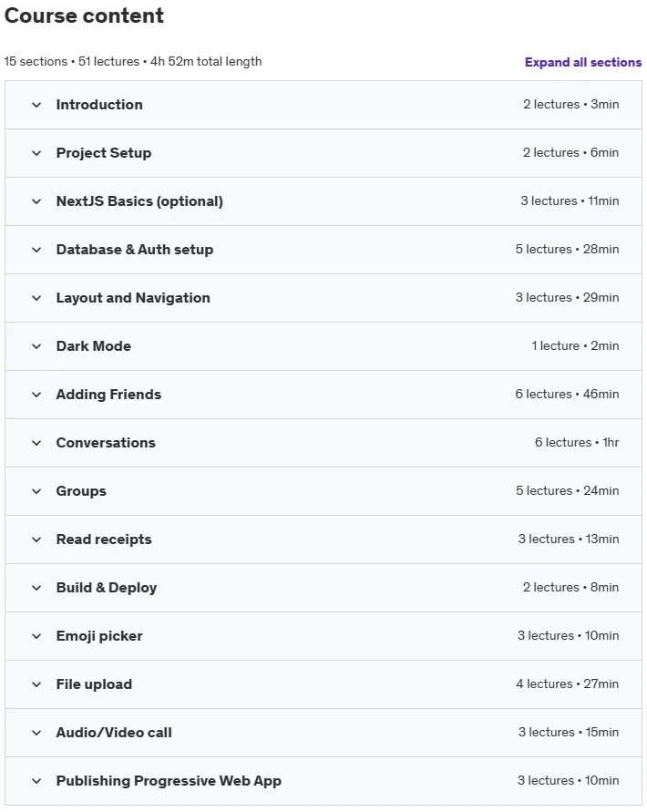Expand the Audio/Video call chevron

(x=36, y=733)
